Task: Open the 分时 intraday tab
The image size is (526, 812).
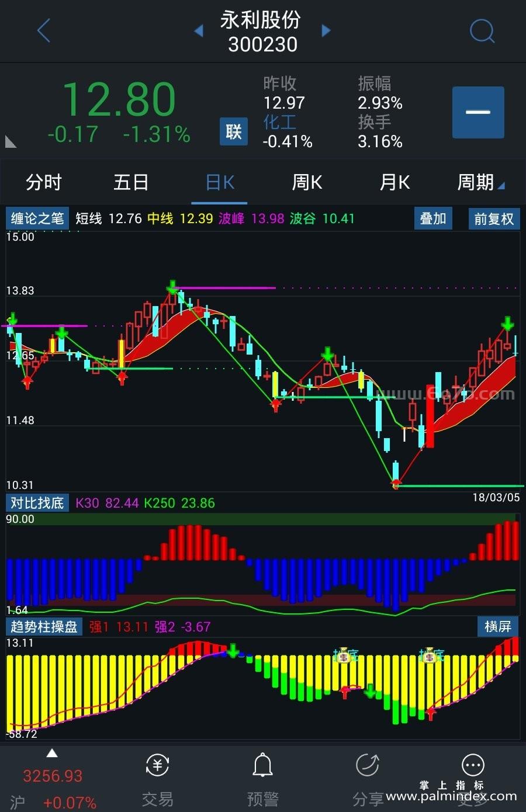Action: (x=44, y=182)
